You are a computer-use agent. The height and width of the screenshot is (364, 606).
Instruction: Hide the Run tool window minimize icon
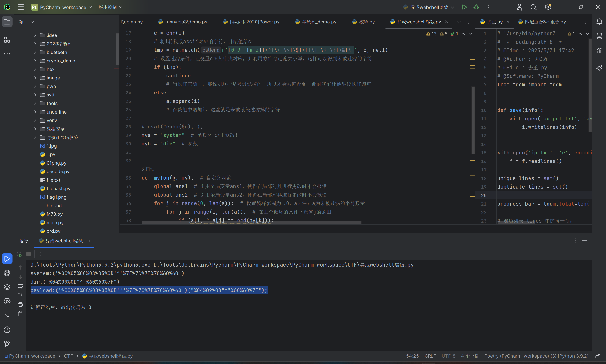tap(584, 241)
